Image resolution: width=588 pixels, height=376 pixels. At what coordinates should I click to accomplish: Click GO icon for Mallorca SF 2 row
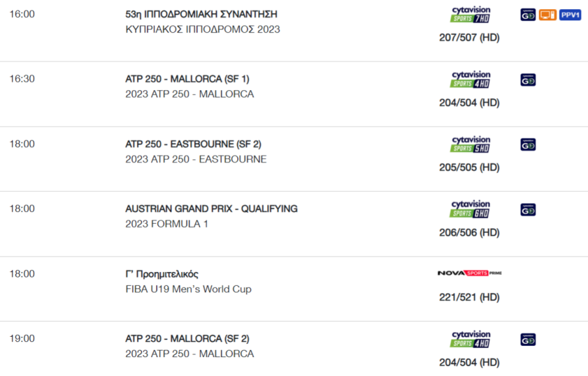tap(528, 339)
